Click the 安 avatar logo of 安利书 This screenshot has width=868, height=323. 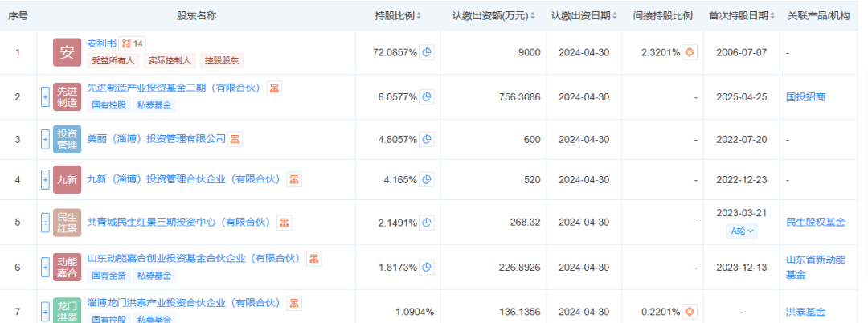point(68,52)
